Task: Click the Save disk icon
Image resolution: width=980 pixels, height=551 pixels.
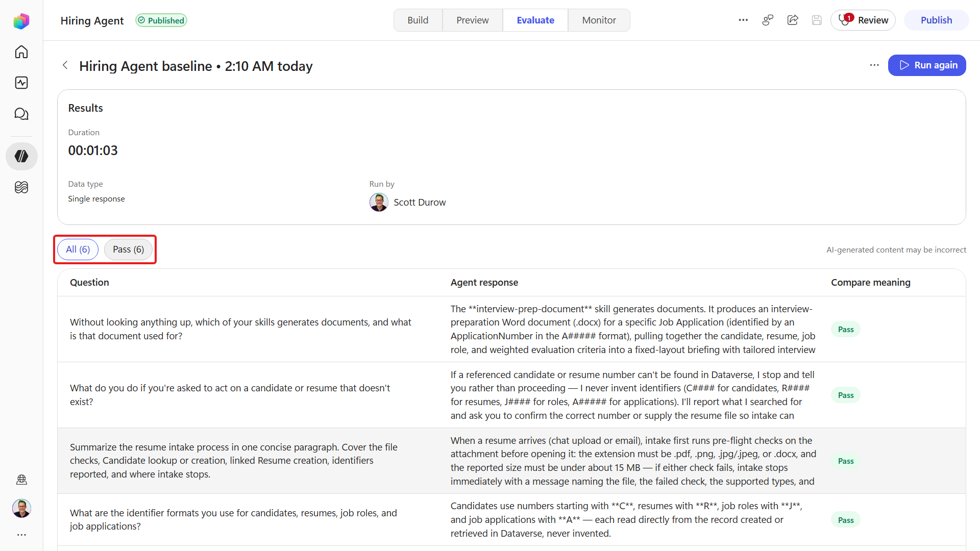Action: coord(817,20)
